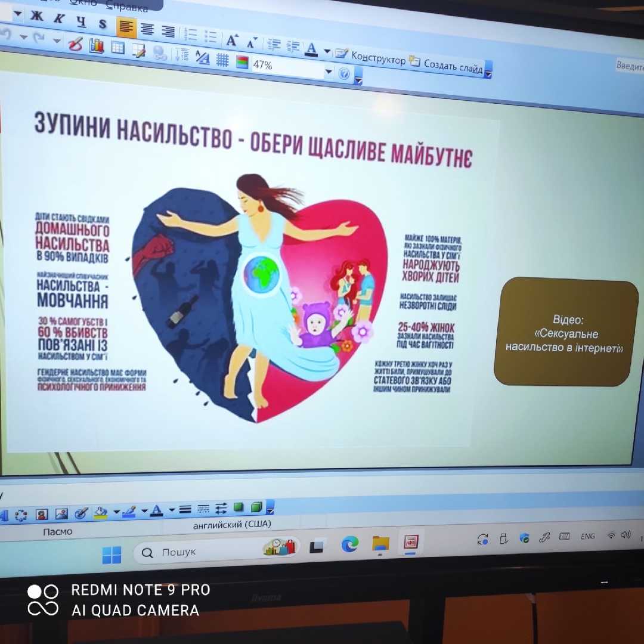Open the zoom 47% dropdown
The height and width of the screenshot is (644, 644).
tap(329, 72)
